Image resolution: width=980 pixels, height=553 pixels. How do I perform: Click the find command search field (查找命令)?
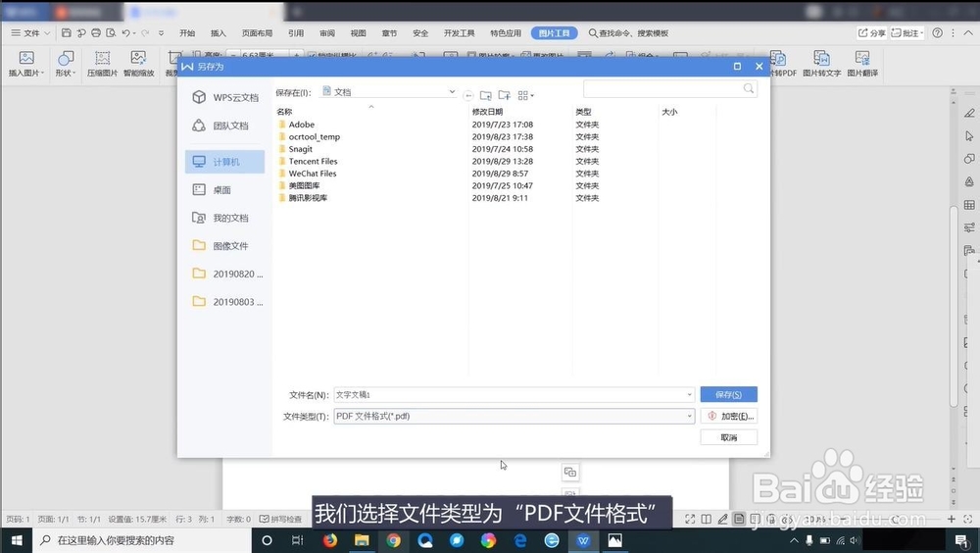tap(628, 33)
